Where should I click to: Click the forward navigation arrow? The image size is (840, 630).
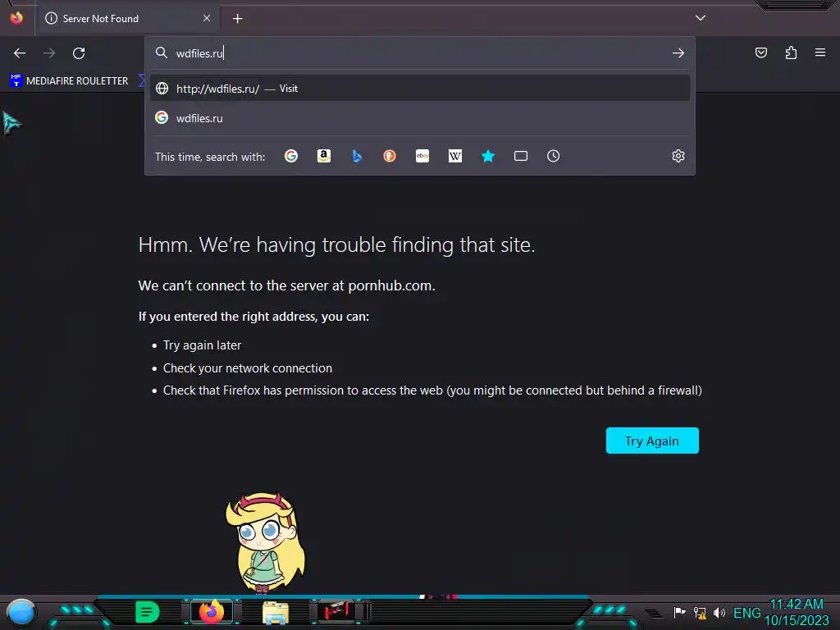click(49, 53)
